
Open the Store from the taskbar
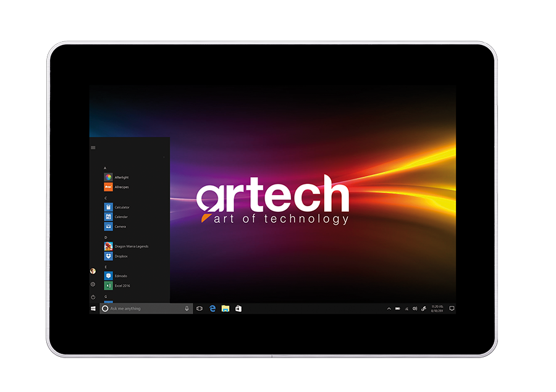tap(238, 309)
